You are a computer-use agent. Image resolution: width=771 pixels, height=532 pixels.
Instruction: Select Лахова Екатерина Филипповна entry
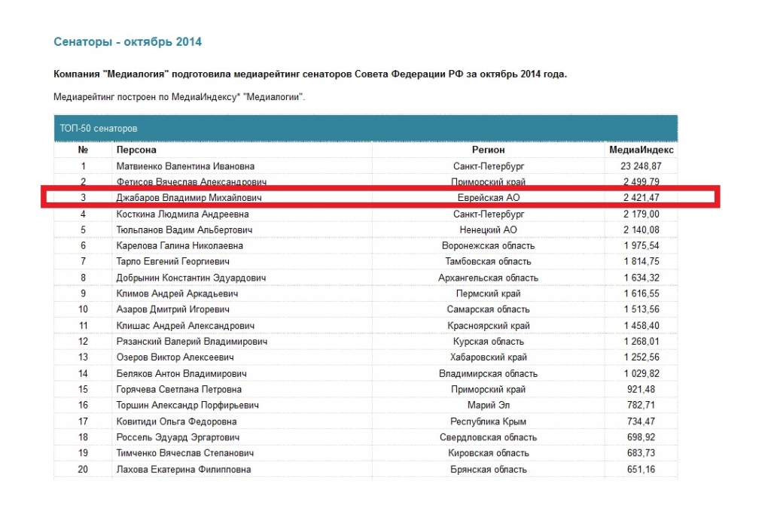coord(184,469)
